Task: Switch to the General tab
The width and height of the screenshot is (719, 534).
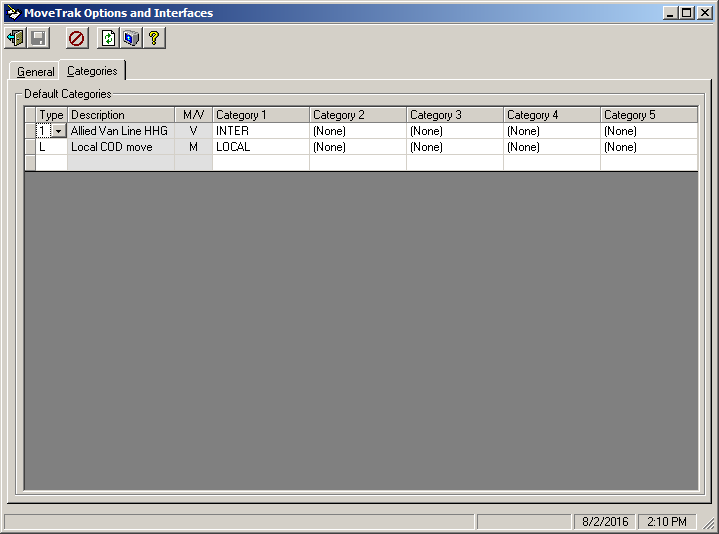Action: pos(35,72)
